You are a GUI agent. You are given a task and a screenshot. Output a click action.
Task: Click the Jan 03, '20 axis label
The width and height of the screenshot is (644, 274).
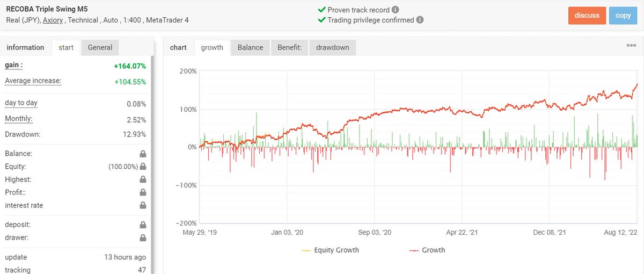click(x=288, y=233)
